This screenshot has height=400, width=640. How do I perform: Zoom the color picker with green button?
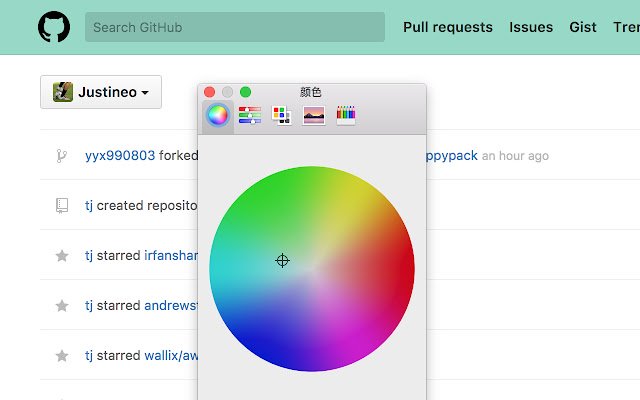(x=245, y=92)
